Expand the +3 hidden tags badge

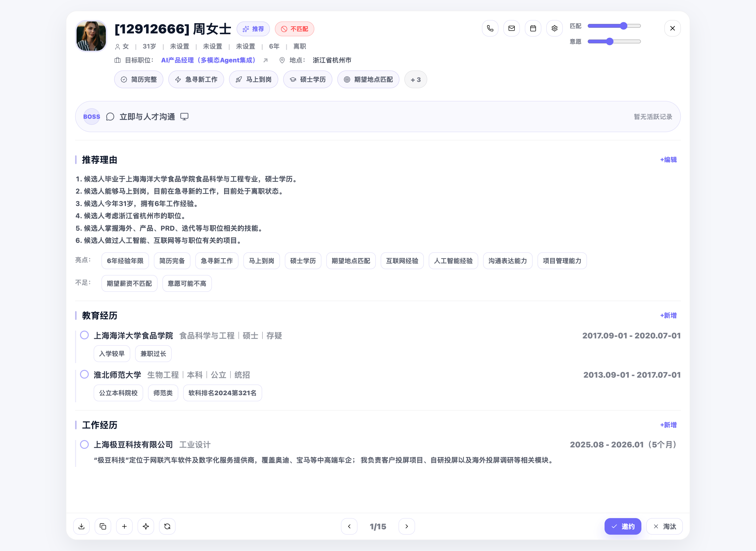416,79
